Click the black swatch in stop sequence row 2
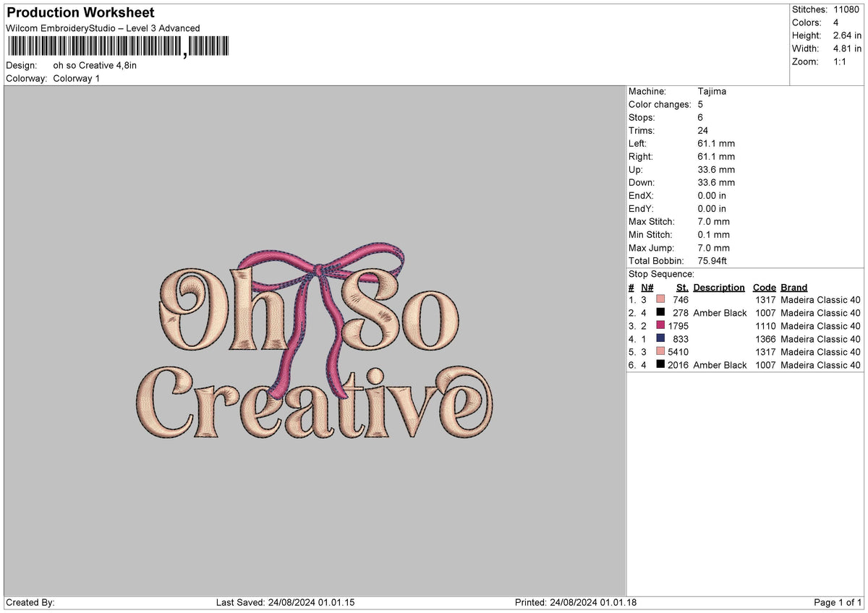 [660, 313]
